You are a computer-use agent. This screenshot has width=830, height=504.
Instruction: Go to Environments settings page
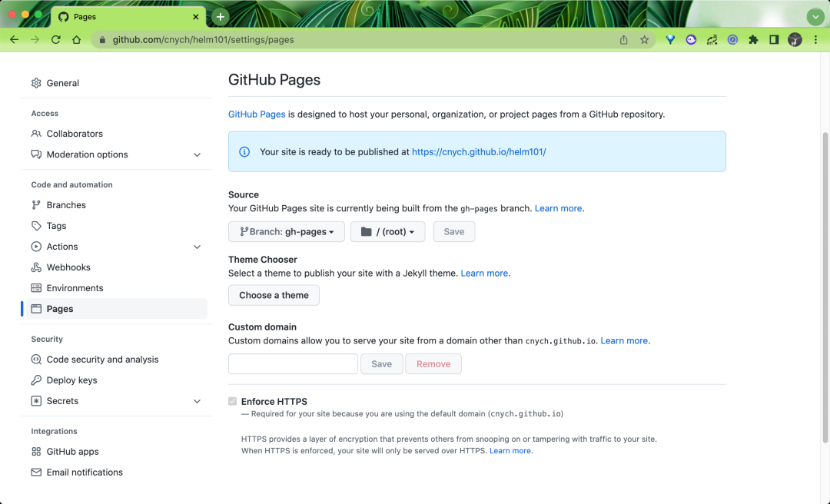coord(75,288)
